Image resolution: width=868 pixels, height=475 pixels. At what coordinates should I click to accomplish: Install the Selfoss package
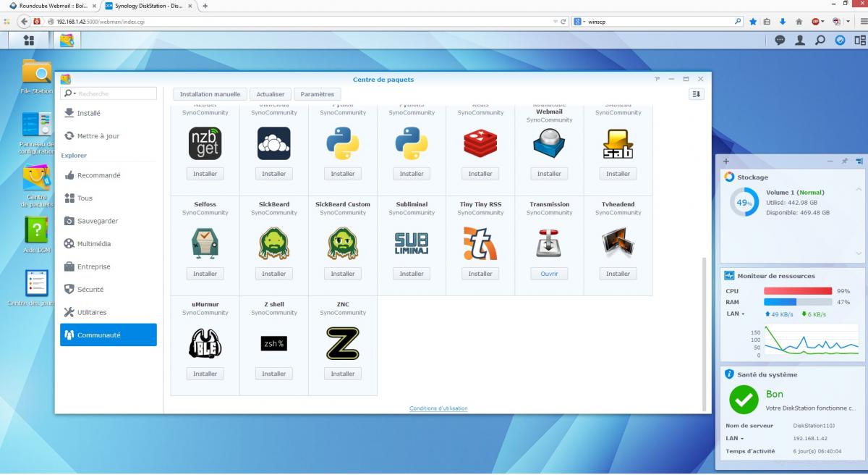coord(205,274)
